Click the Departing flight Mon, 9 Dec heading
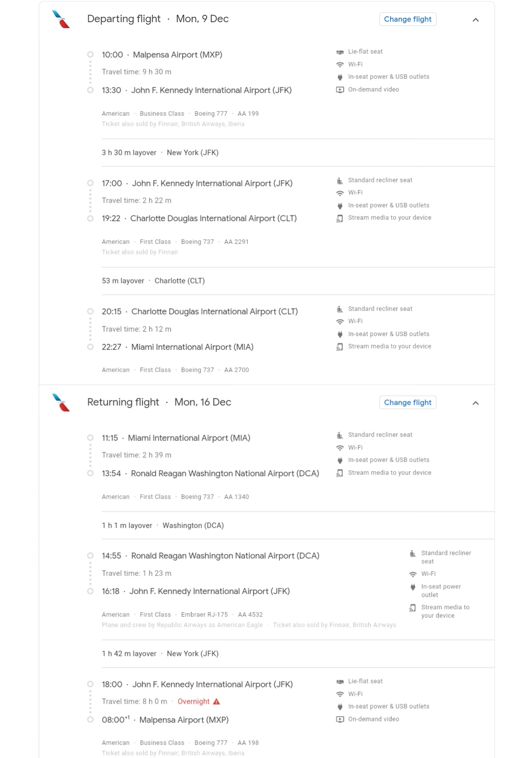The height and width of the screenshot is (758, 532). (x=158, y=19)
